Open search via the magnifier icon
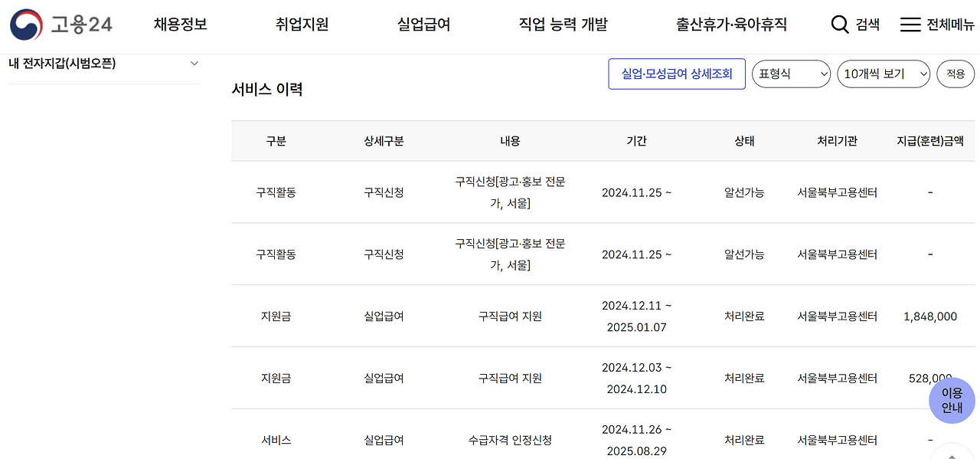 pyautogui.click(x=840, y=24)
